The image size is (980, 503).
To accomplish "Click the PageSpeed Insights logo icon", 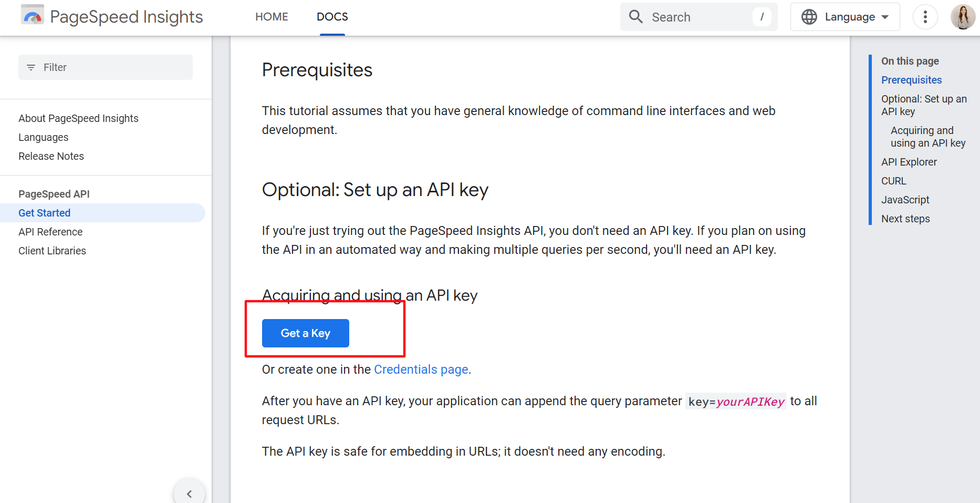I will click(32, 16).
